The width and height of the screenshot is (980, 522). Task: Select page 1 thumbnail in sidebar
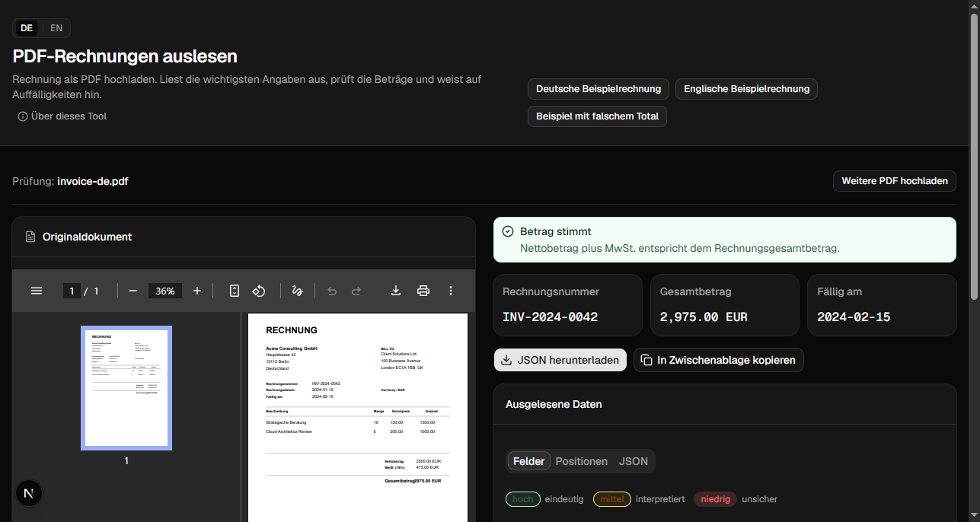pos(126,388)
